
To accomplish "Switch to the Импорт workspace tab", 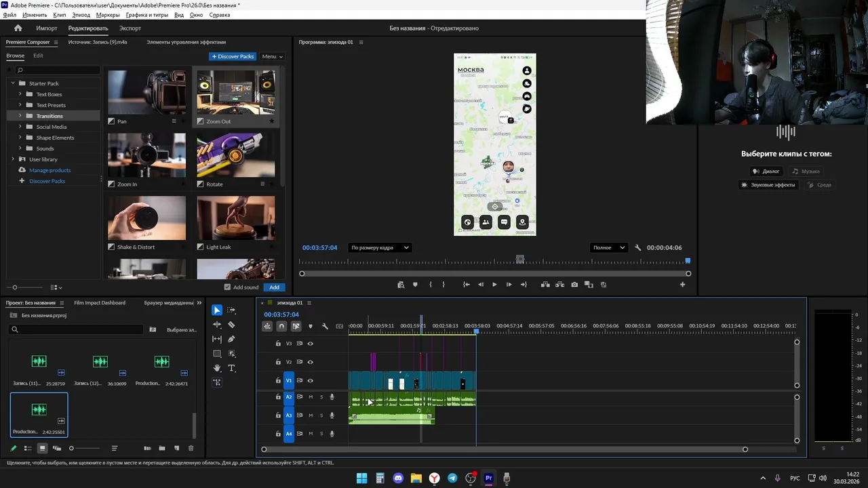I will [x=47, y=28].
